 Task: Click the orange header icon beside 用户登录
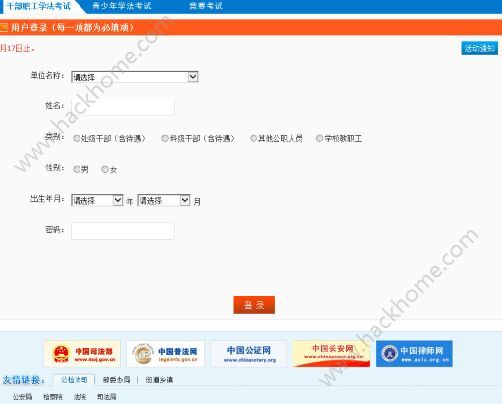coord(4,27)
